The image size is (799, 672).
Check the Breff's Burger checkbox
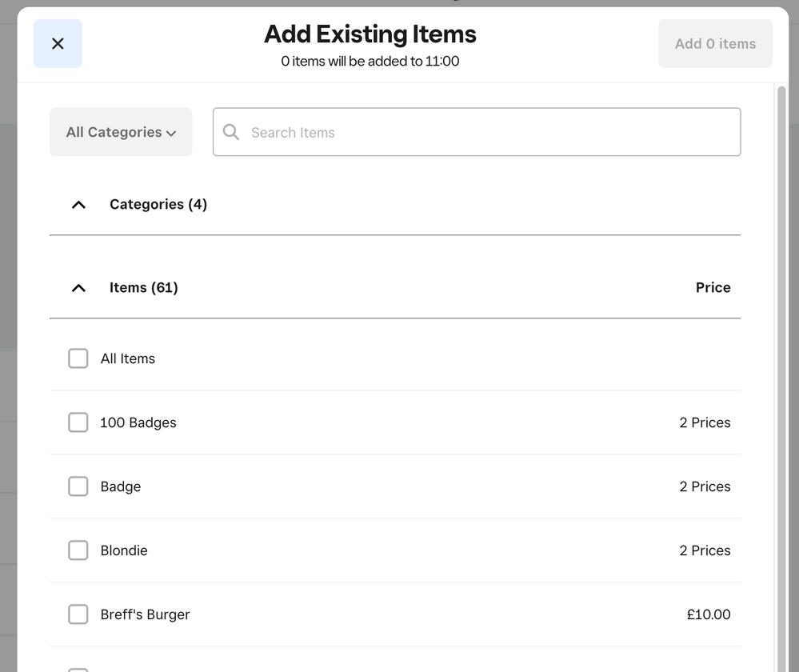coord(78,614)
